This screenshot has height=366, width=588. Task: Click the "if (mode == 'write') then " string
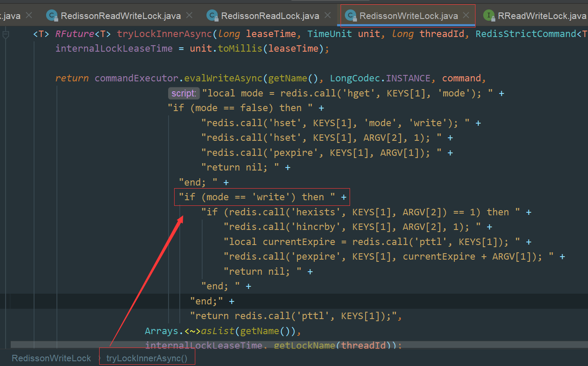click(257, 197)
